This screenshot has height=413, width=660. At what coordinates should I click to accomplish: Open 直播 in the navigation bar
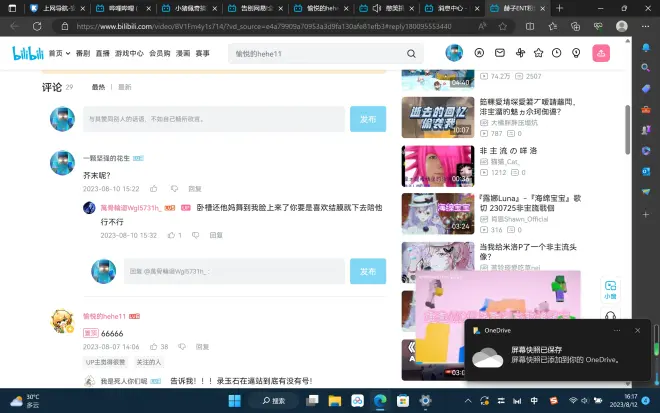tap(102, 54)
